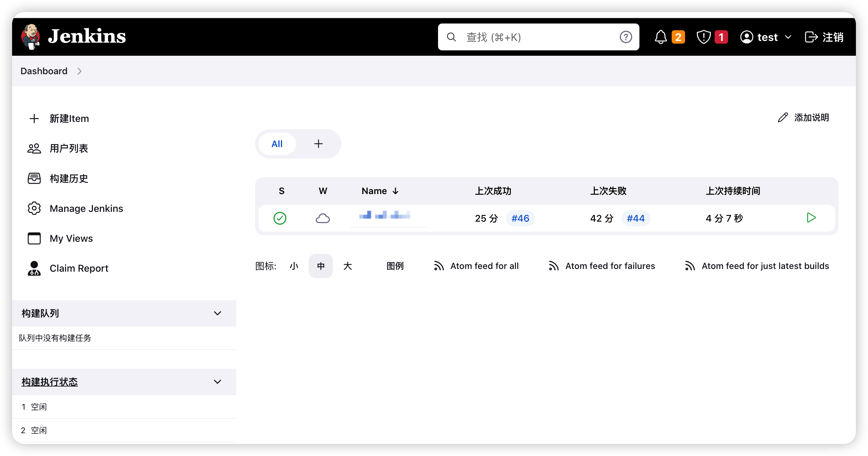The width and height of the screenshot is (868, 456).
Task: Expand the test user dropdown chevron
Action: pyautogui.click(x=788, y=37)
